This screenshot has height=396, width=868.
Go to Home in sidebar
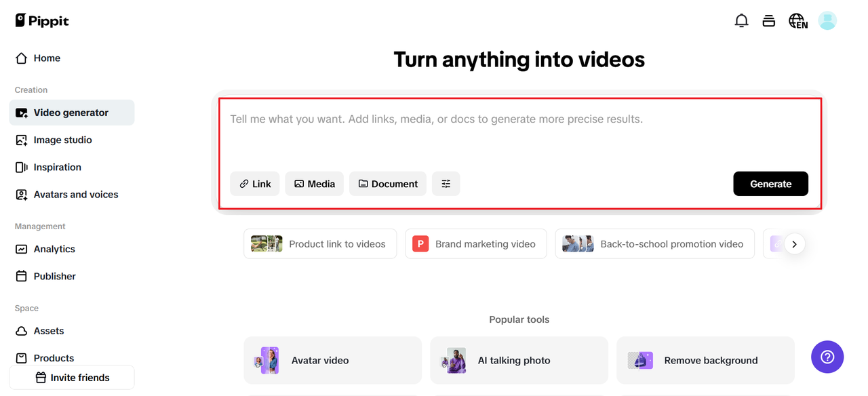(72, 58)
